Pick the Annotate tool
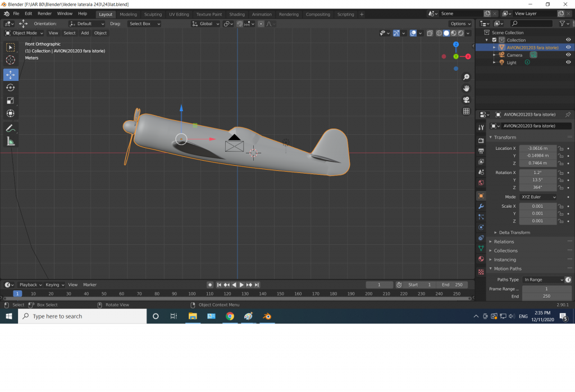This screenshot has height=392, width=575. (10, 129)
